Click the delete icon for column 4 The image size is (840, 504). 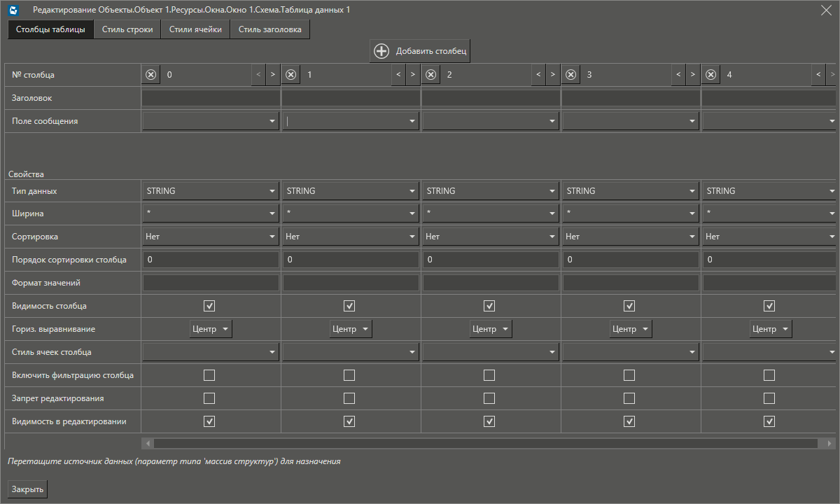(x=711, y=75)
